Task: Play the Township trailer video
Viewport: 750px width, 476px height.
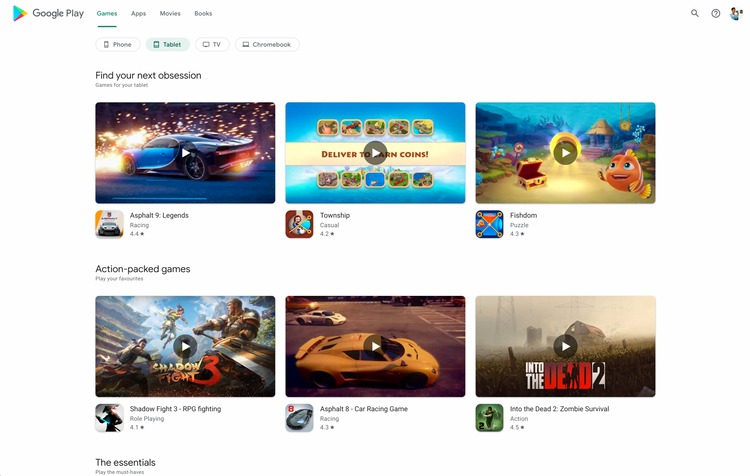Action: point(375,153)
